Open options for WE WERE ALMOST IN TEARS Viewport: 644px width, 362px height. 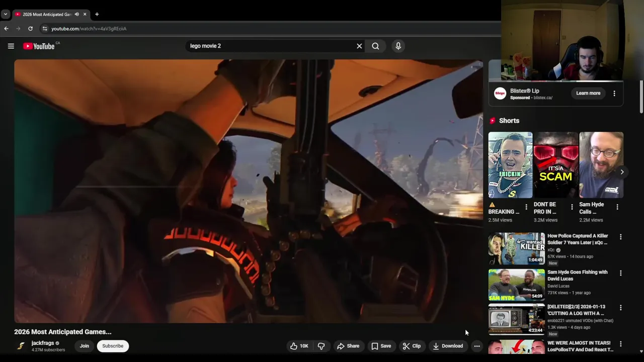coord(620,344)
